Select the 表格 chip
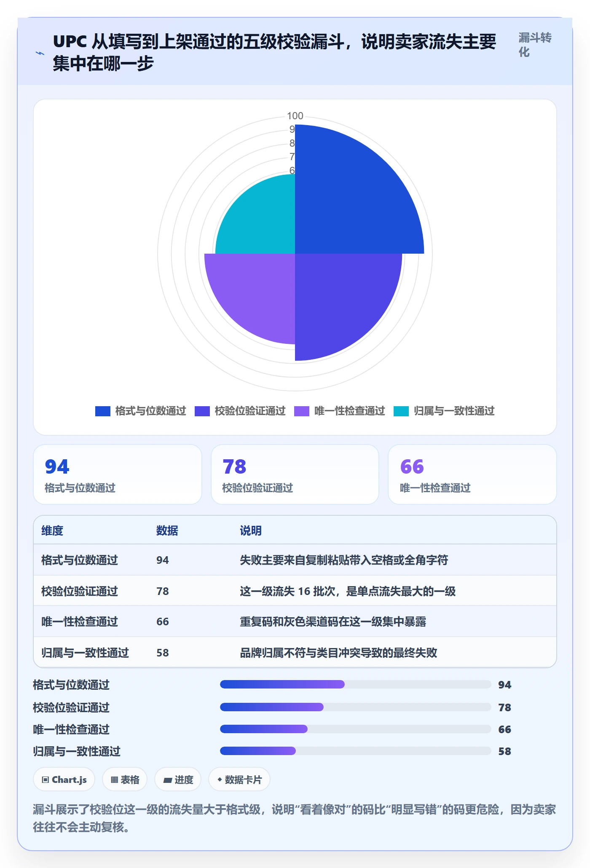This screenshot has height=868, width=590. [125, 780]
